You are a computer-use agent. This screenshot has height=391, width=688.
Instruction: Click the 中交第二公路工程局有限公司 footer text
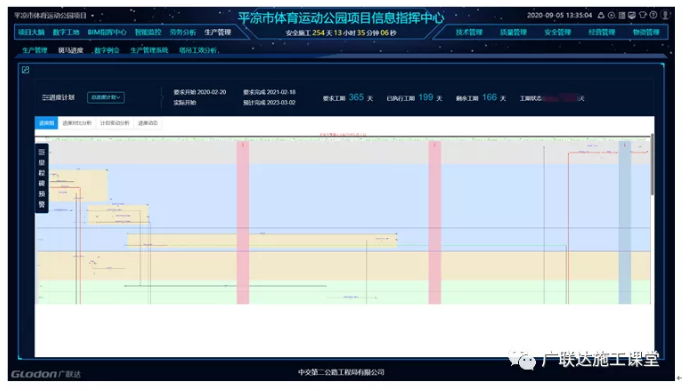click(x=341, y=372)
